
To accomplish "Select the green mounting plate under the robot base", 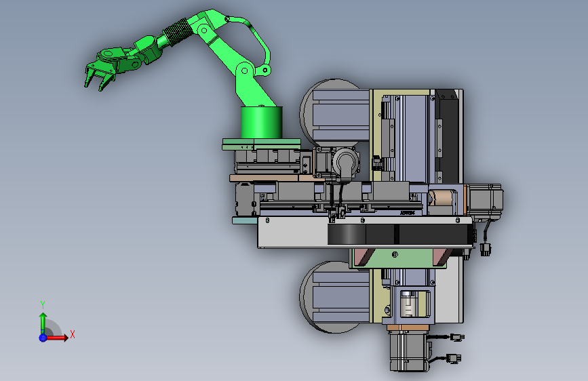I will 261,144.
